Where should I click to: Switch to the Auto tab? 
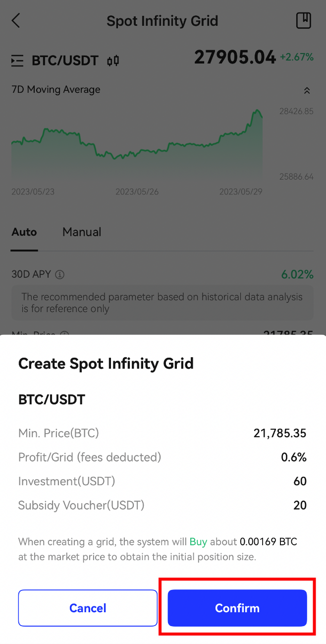tap(24, 232)
